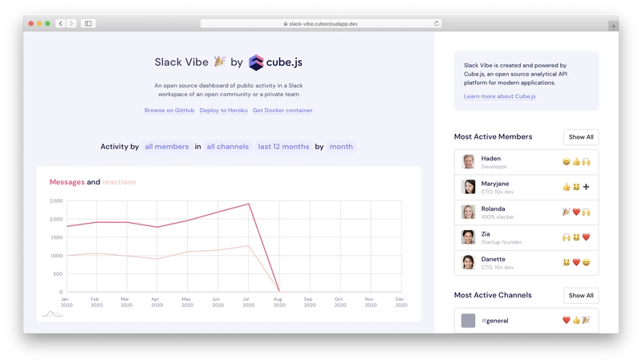Viewport: 642px width, 364px height.
Task: Click Maryjane's profile photo
Action: [x=469, y=187]
